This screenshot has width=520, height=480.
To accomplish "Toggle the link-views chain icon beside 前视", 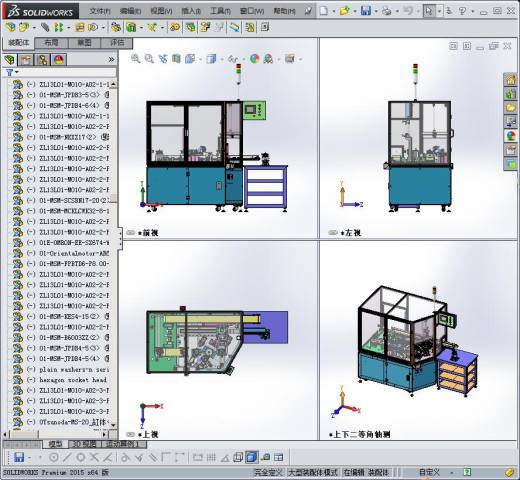I will [x=131, y=233].
